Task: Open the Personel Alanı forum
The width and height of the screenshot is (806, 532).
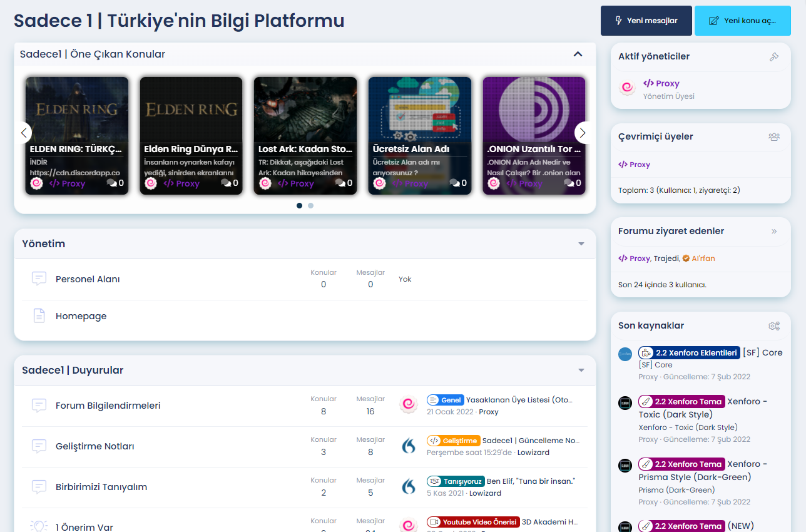Action: (x=88, y=279)
